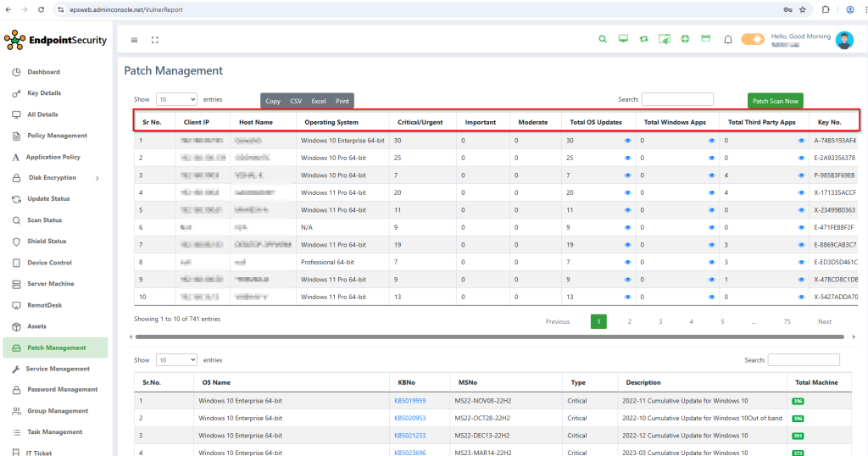868x456 pixels.
Task: Click eye icon in row 3 Third Party Apps
Action: coord(801,175)
